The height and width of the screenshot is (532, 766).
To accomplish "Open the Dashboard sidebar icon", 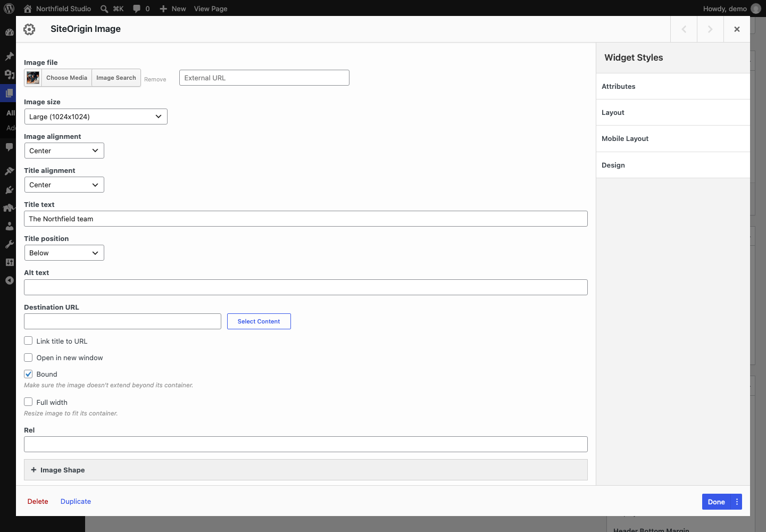I will (x=9, y=32).
